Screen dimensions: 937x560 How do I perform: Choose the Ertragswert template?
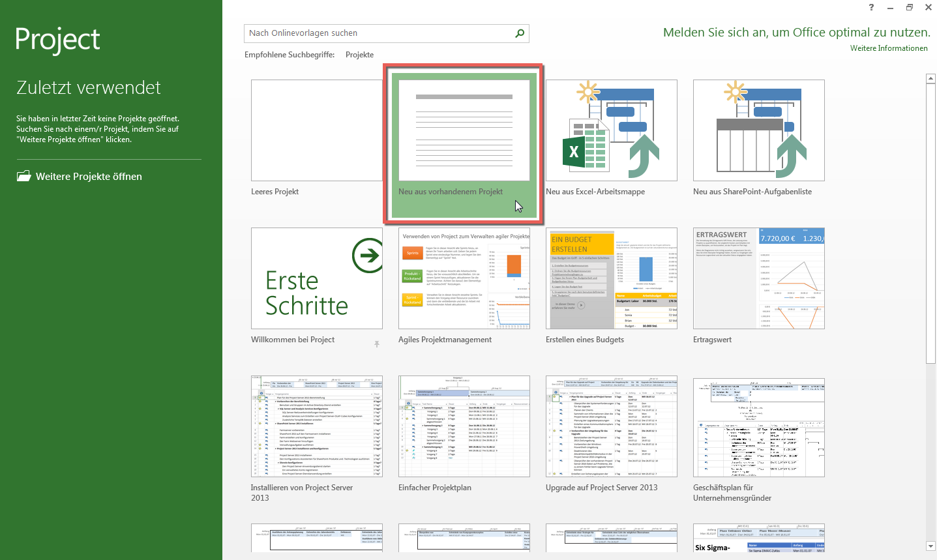(x=758, y=278)
